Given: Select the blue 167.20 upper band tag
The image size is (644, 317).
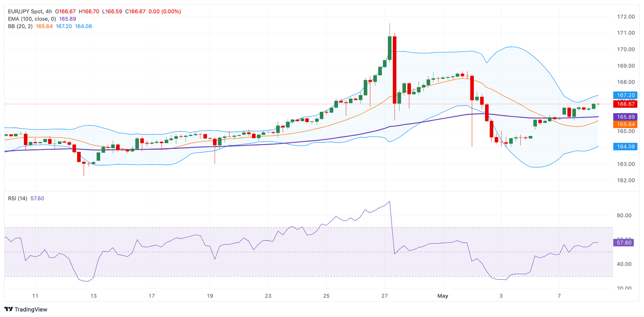Looking at the screenshot, I should (625, 95).
